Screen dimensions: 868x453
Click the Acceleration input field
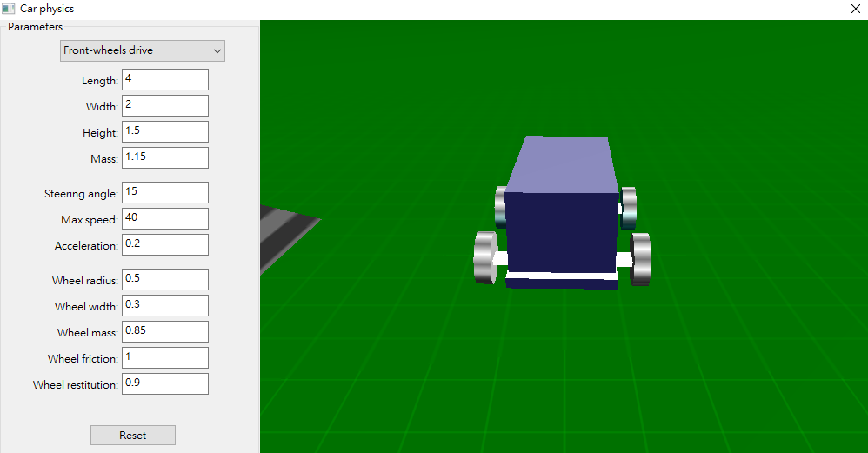[165, 244]
